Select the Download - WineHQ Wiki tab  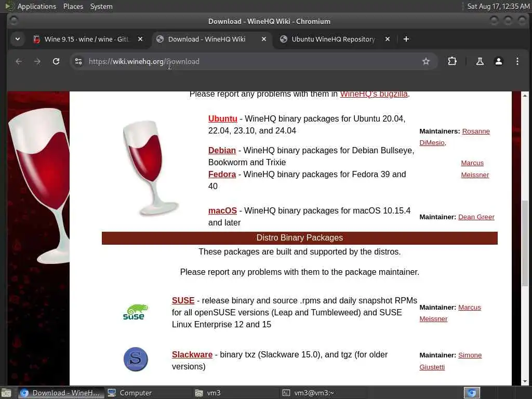coord(212,39)
